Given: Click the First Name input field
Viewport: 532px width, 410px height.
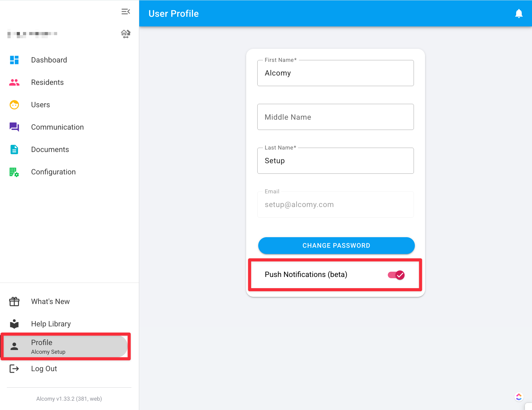Looking at the screenshot, I should pyautogui.click(x=336, y=73).
